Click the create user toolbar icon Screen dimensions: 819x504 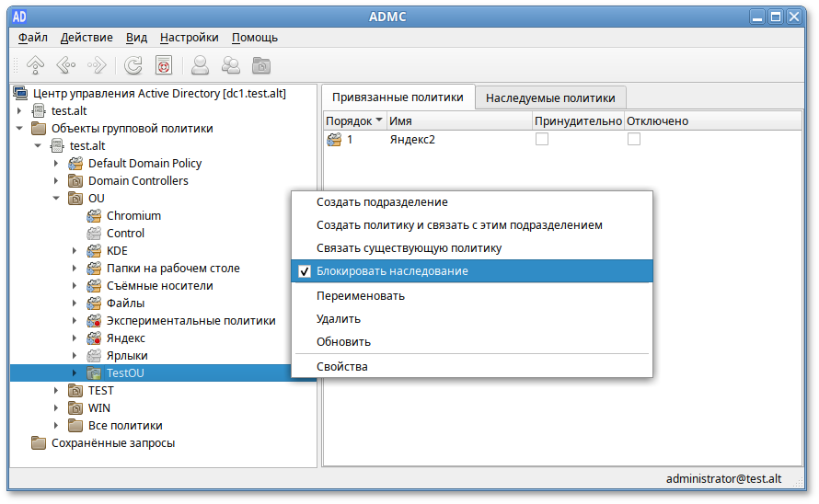pyautogui.click(x=200, y=65)
